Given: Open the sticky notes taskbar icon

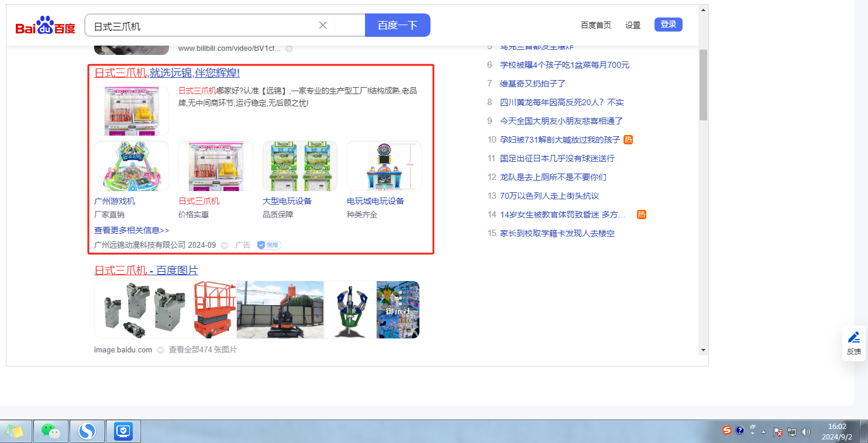Looking at the screenshot, I should (15, 431).
